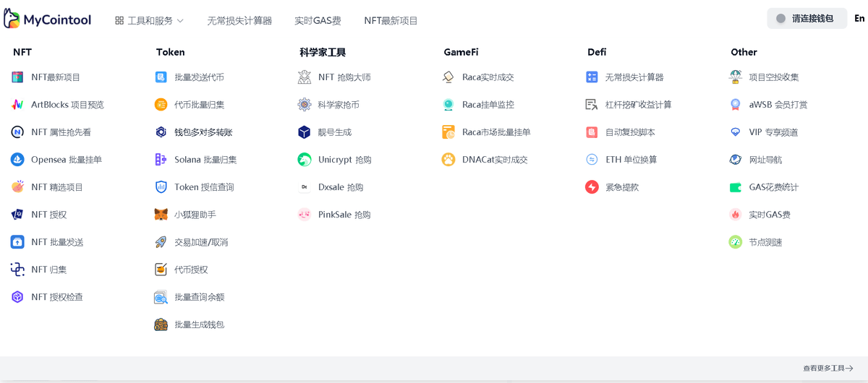Click the Dxsale 抢购 icon
Image resolution: width=868 pixels, height=383 pixels.
coord(305,187)
